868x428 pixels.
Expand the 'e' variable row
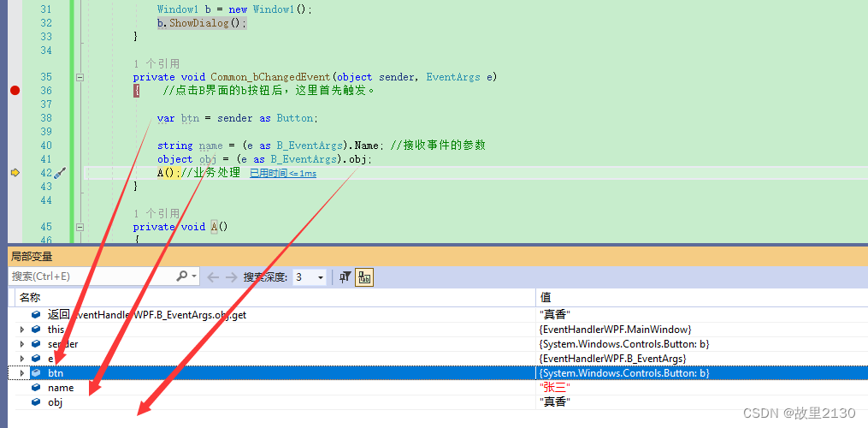(x=22, y=358)
